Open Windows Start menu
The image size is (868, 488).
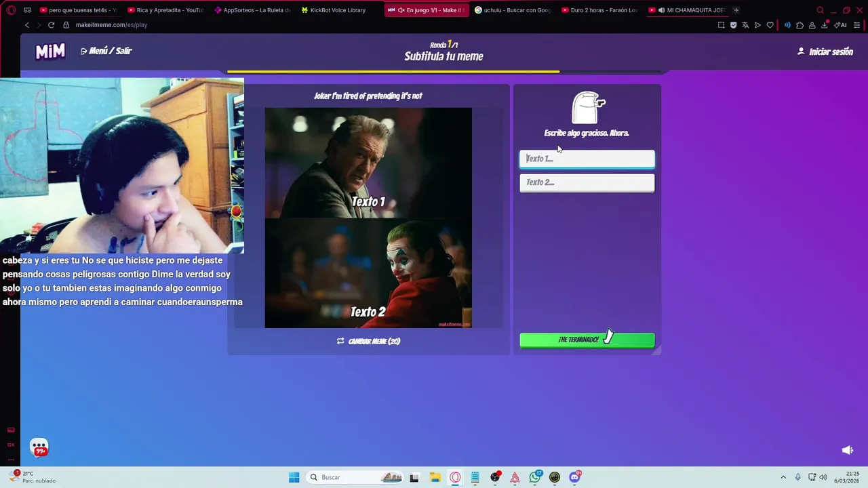[294, 477]
